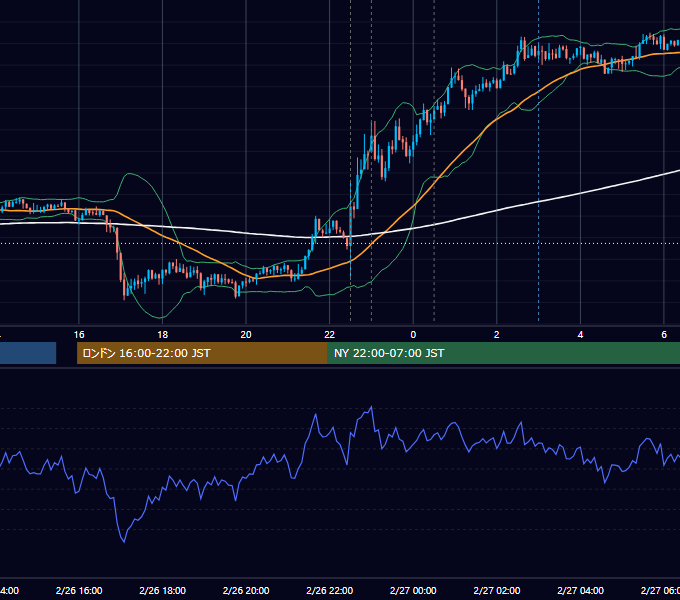Click the 2 hour label on the chart axis
This screenshot has height=600, width=680.
[x=497, y=335]
